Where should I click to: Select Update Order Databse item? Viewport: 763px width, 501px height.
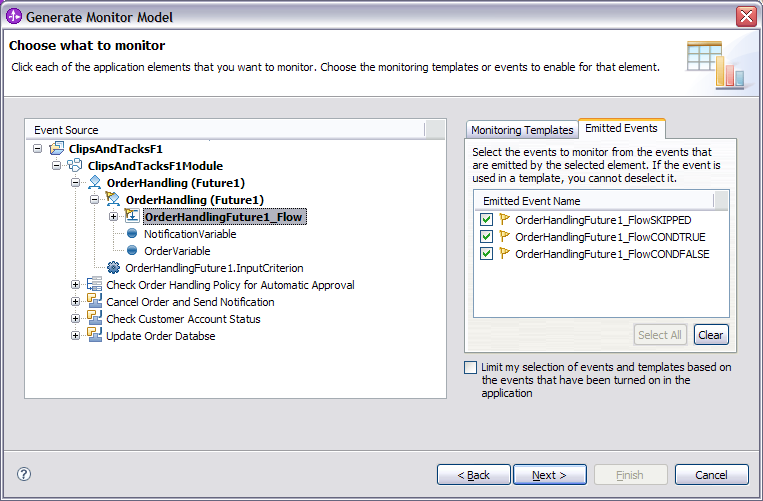click(161, 336)
